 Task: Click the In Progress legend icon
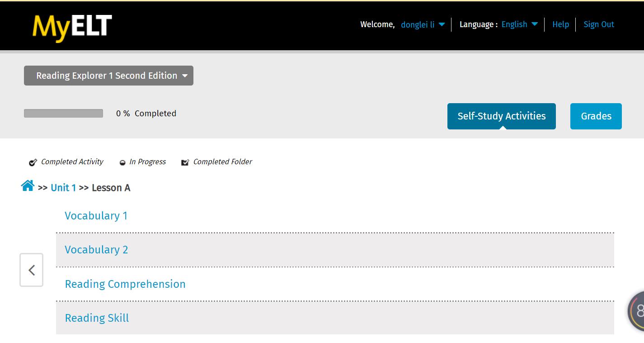[x=122, y=163]
